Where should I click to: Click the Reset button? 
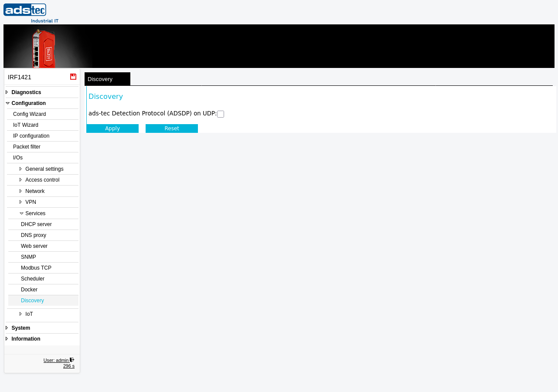pyautogui.click(x=172, y=128)
